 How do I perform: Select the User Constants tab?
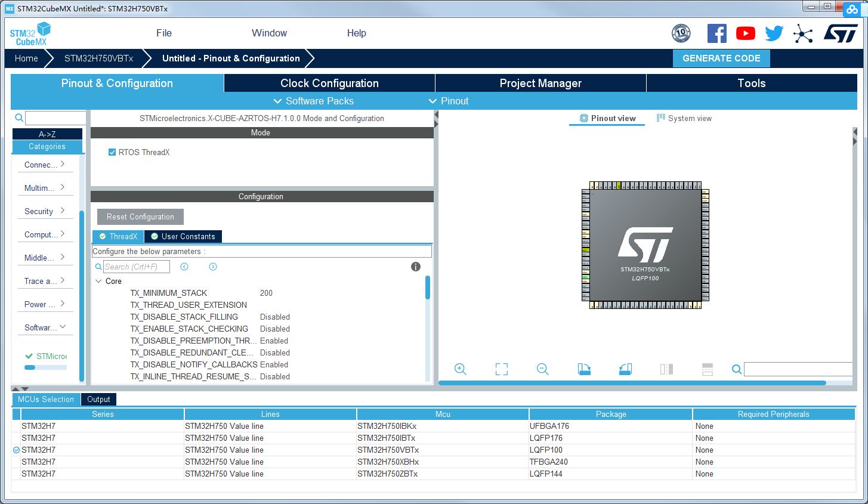click(x=183, y=236)
